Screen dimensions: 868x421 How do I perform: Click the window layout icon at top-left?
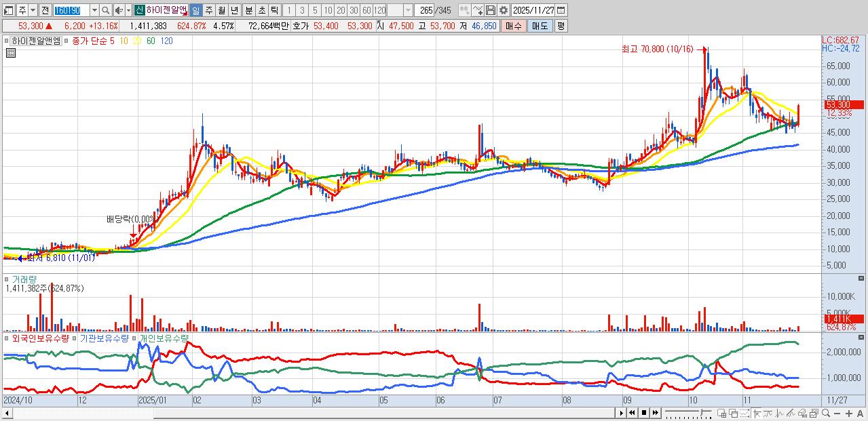coord(8,10)
